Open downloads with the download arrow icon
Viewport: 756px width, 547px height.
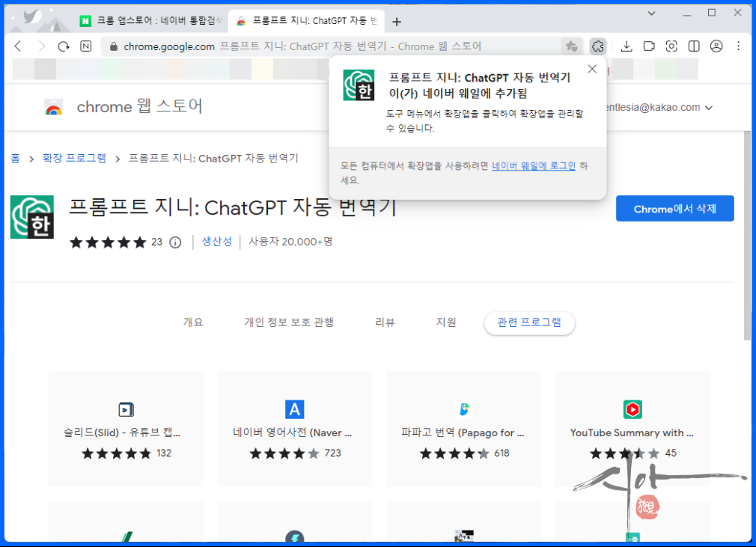(x=627, y=46)
